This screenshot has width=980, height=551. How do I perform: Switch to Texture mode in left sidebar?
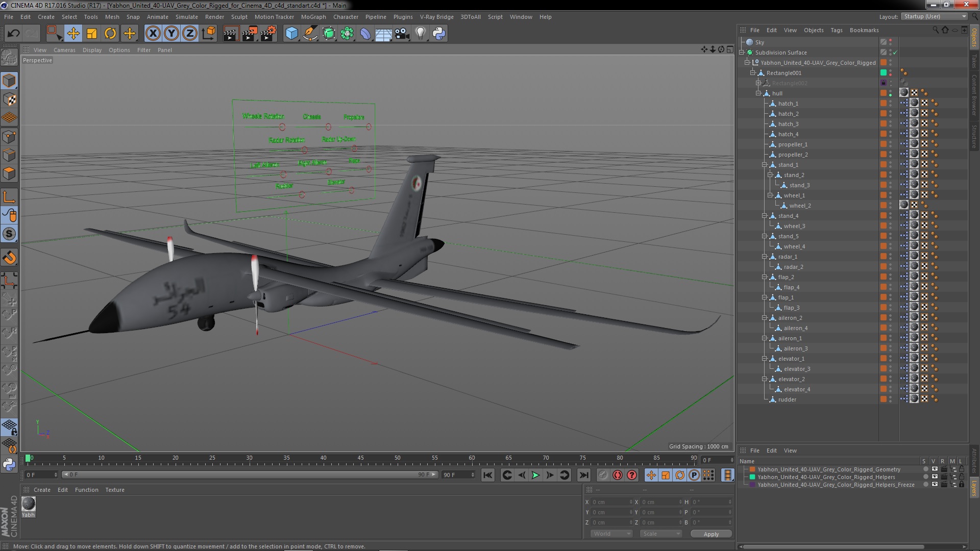click(9, 99)
